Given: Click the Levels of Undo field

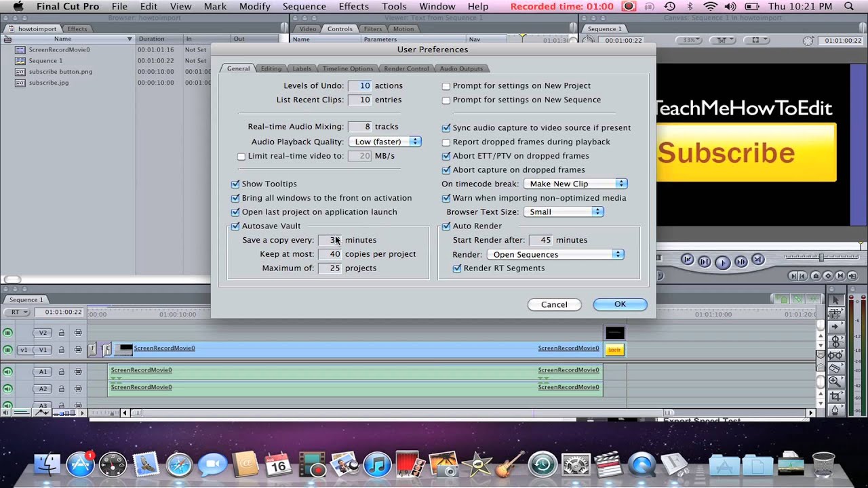Looking at the screenshot, I should (x=359, y=85).
